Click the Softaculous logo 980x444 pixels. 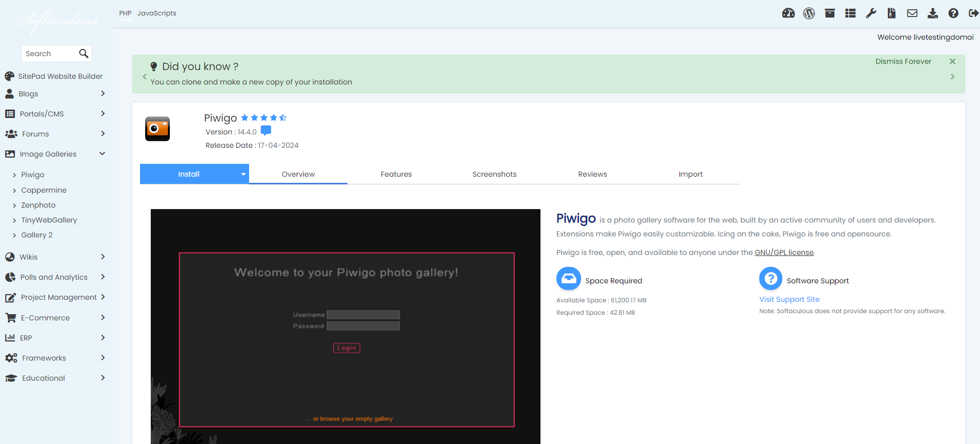[x=57, y=21]
